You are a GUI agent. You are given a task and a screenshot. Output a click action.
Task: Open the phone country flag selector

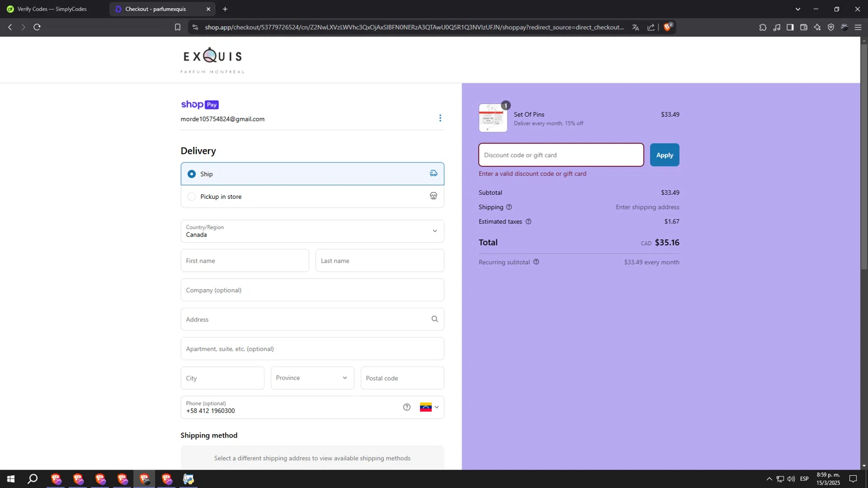pyautogui.click(x=429, y=407)
